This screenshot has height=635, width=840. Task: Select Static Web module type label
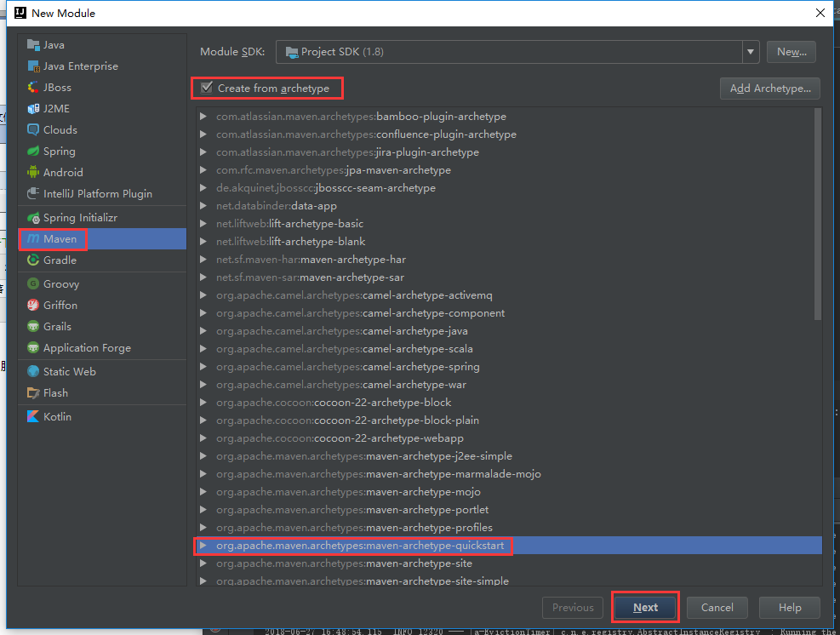pos(69,371)
